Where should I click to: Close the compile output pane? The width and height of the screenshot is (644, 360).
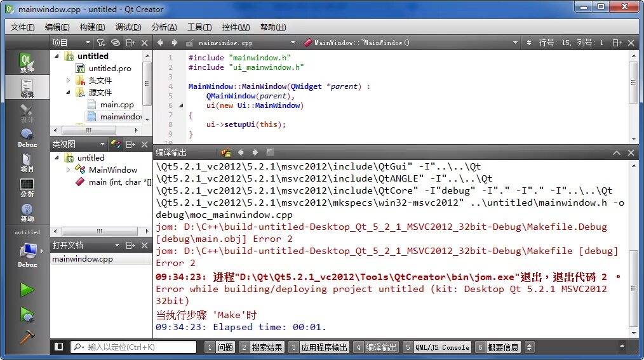point(631,153)
